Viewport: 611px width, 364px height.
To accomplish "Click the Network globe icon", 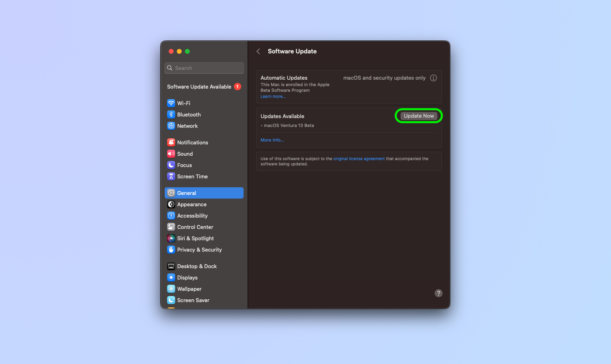I will tap(171, 126).
